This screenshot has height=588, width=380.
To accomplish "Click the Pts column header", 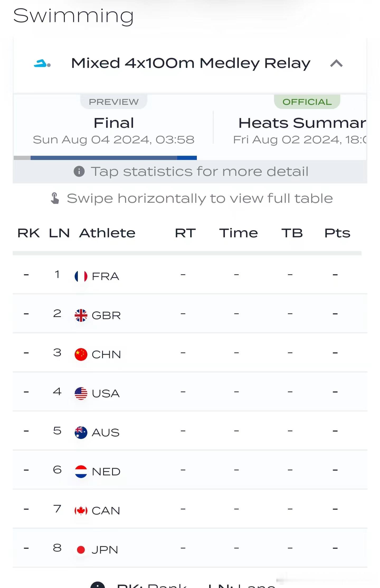I will [x=337, y=233].
